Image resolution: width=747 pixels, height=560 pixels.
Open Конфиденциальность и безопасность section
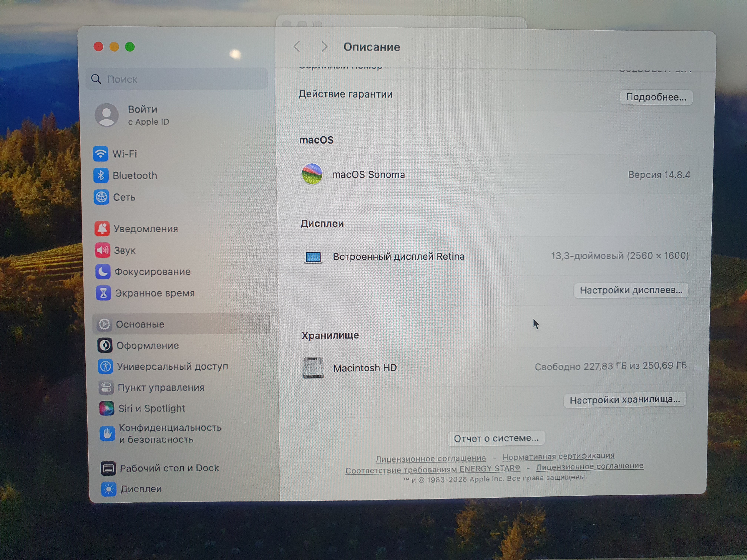coord(170,433)
